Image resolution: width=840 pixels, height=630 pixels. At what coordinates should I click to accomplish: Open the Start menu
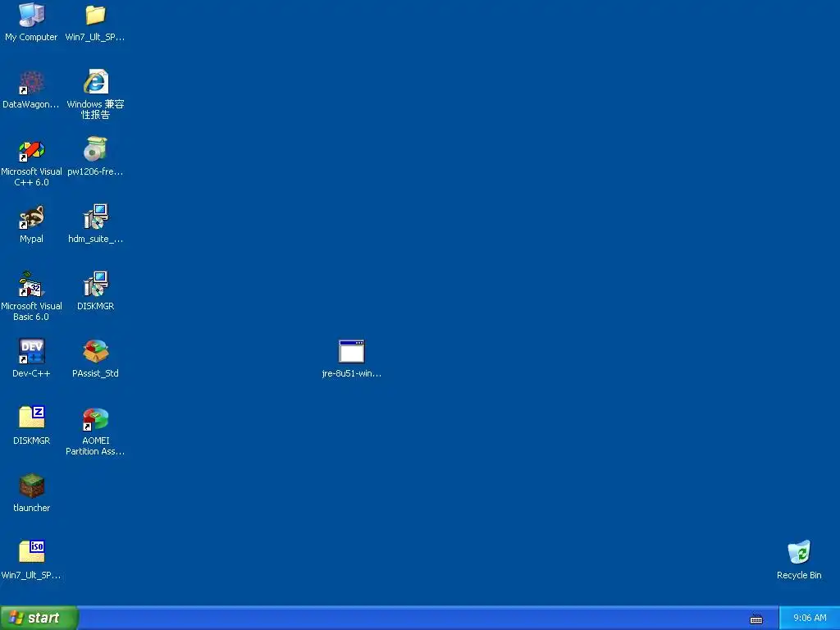pyautogui.click(x=39, y=618)
